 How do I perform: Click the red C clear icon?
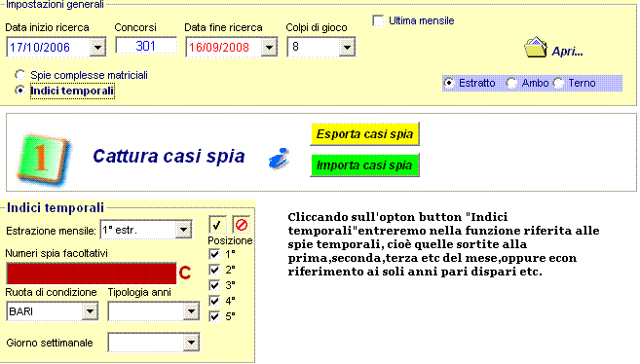(185, 273)
